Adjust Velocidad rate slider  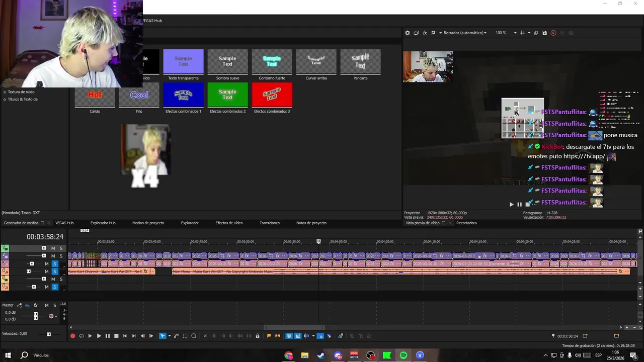48,334
